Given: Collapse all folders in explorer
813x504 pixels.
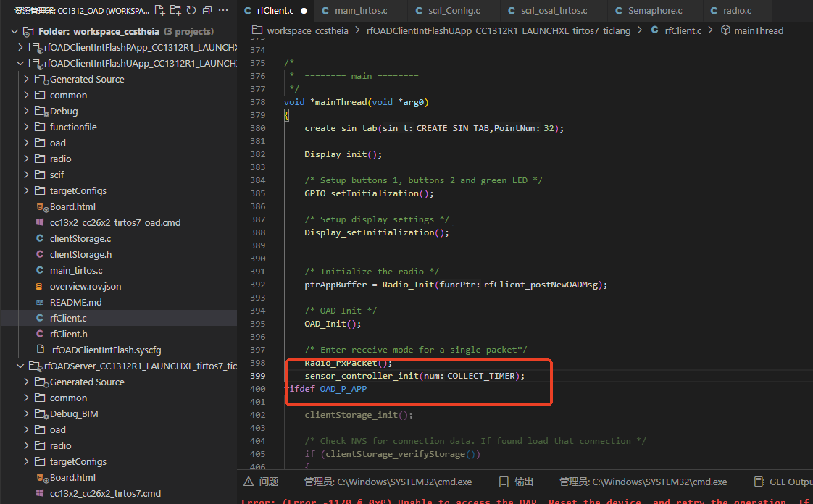Looking at the screenshot, I should [207, 11].
